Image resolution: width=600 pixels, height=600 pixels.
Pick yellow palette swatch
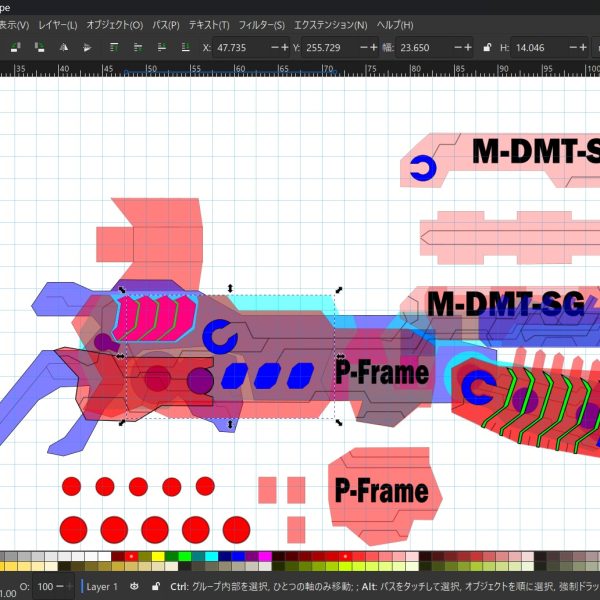pyautogui.click(x=158, y=556)
